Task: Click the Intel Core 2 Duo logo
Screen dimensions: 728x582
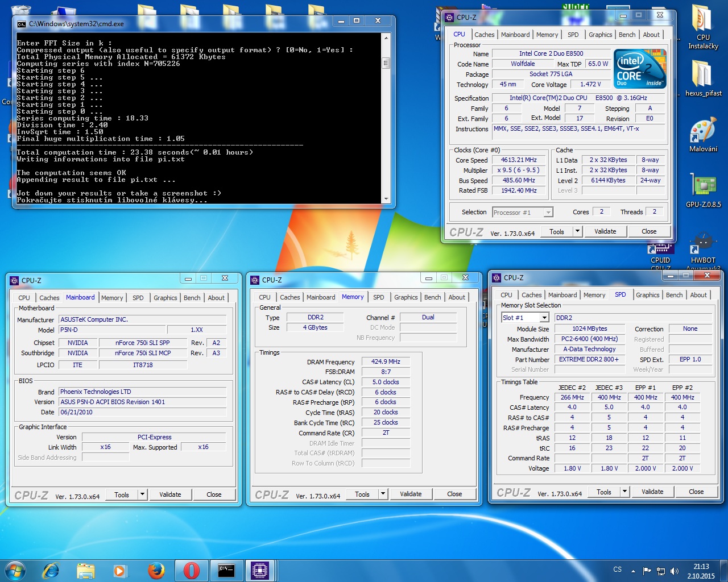Action: point(640,69)
